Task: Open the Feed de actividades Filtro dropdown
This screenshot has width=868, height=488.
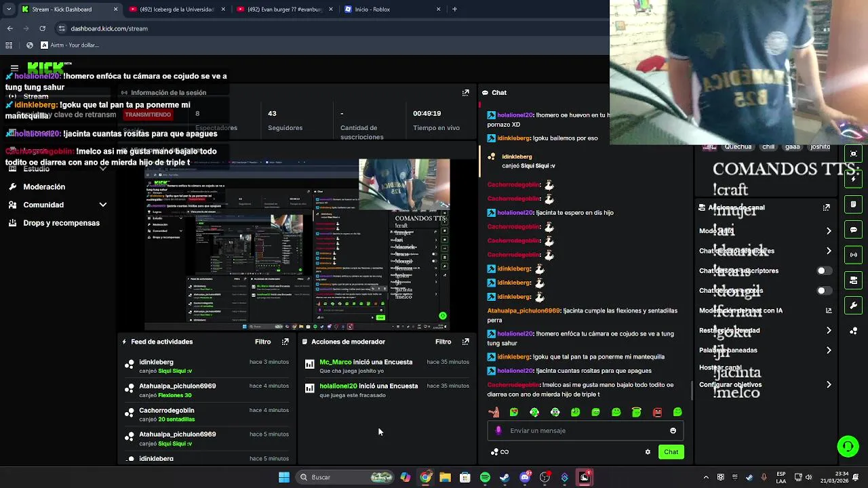Action: tap(263, 342)
